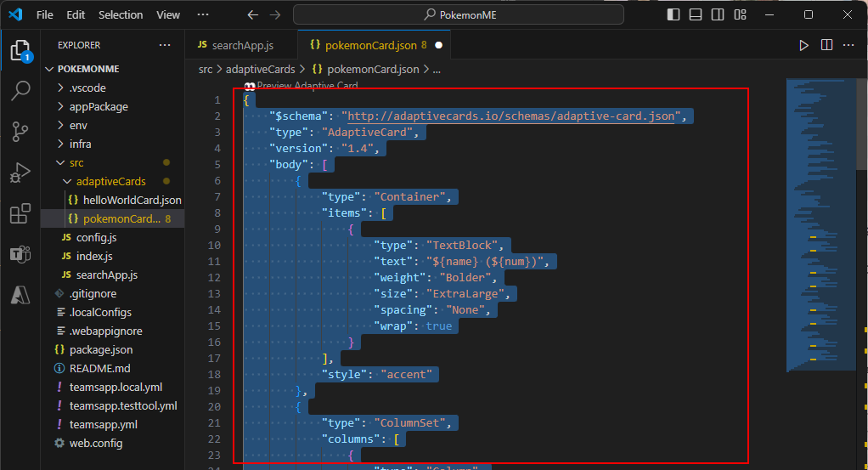This screenshot has width=868, height=470.
Task: Click the "accent" style value on line 18
Action: [406, 375]
